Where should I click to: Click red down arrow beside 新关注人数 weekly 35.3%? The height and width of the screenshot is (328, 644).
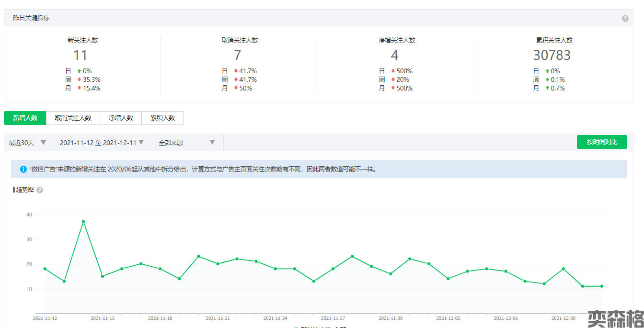80,79
